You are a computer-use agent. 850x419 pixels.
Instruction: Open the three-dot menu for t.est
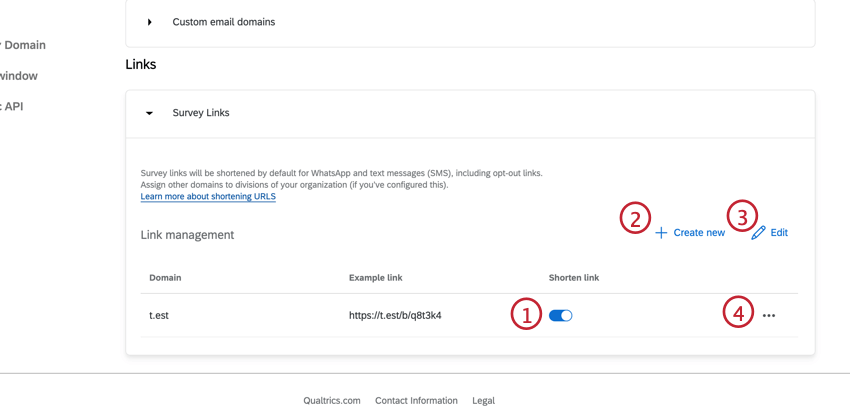pos(768,316)
